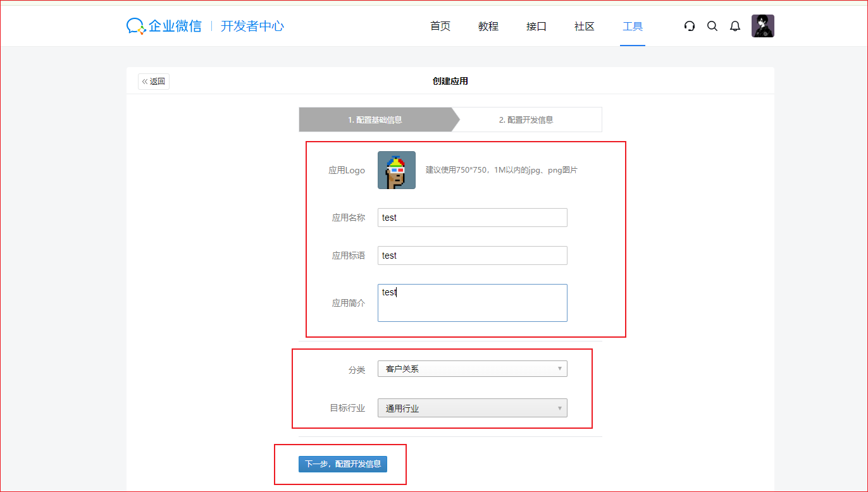Viewport: 868px width, 492px height.
Task: Click the 开发者中心 header link
Action: [x=252, y=26]
